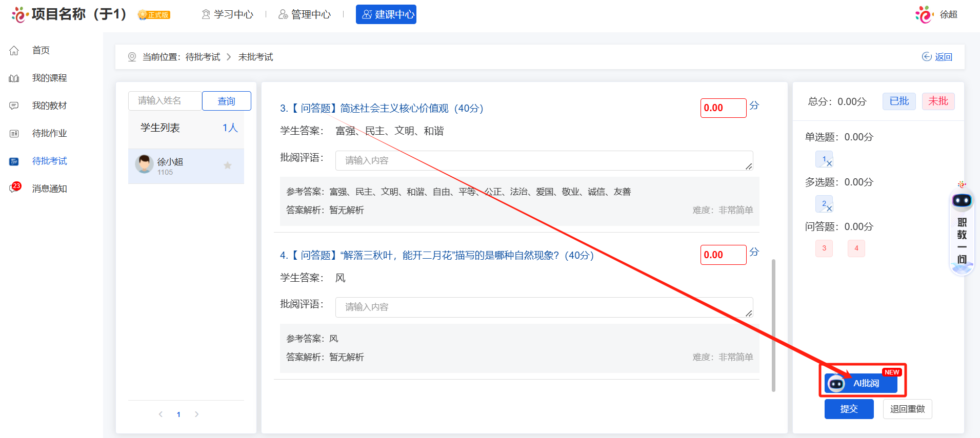Click the 查询 search button
The image size is (980, 438).
point(226,101)
